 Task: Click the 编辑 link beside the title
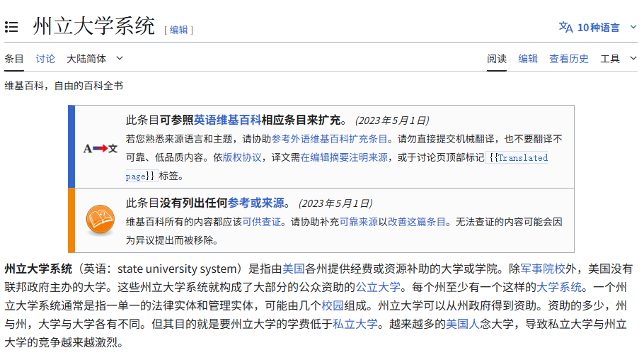(178, 30)
